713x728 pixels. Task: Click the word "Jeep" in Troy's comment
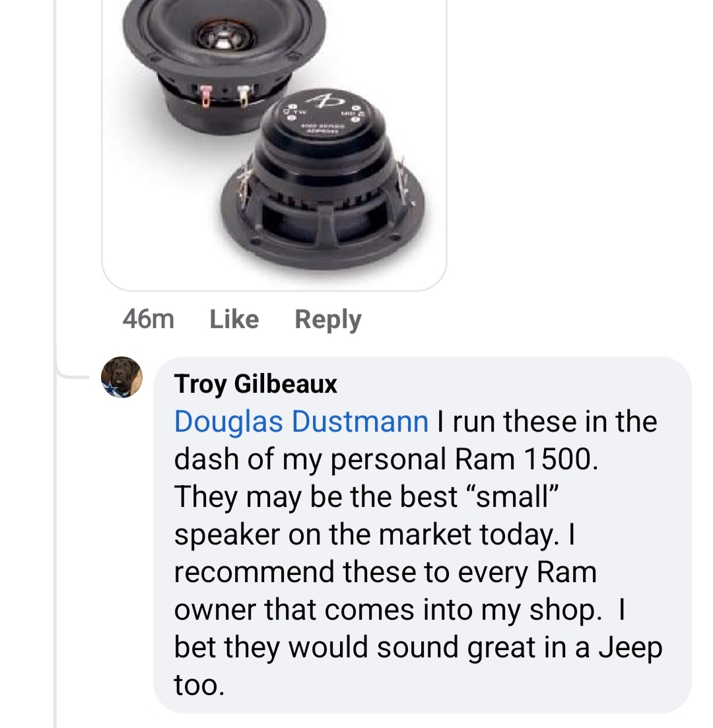(630, 649)
